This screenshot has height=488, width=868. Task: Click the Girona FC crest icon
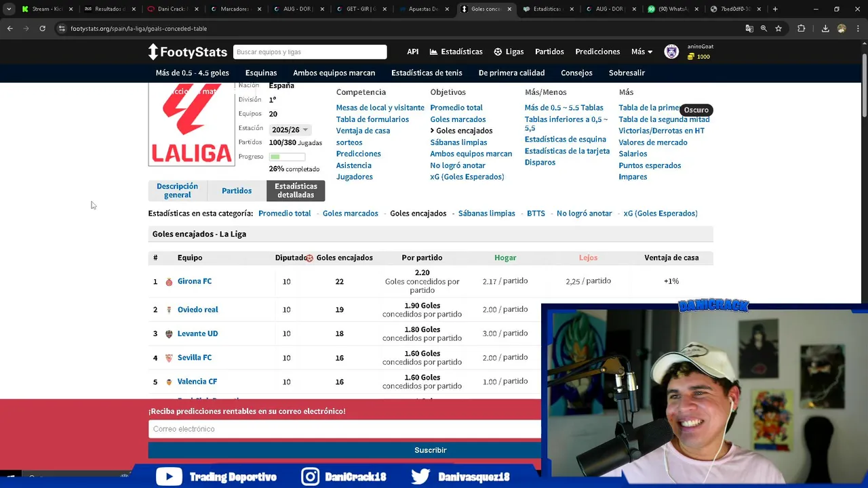pos(169,282)
